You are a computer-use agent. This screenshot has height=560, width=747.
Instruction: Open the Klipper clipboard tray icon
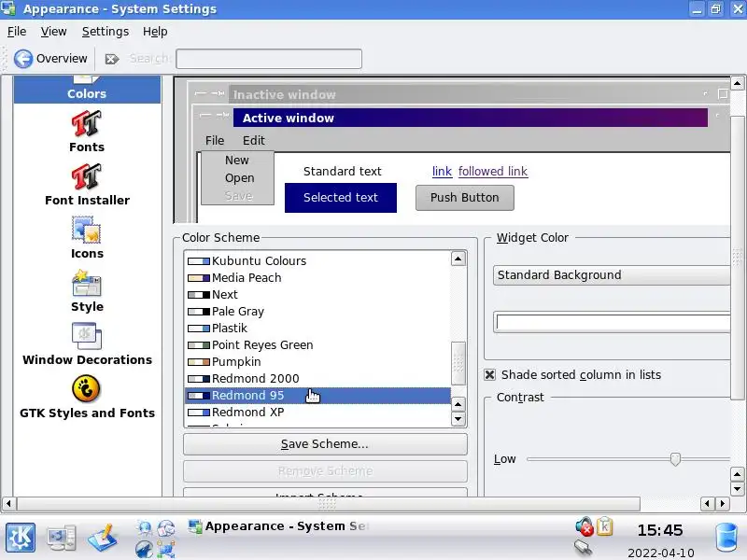[604, 526]
